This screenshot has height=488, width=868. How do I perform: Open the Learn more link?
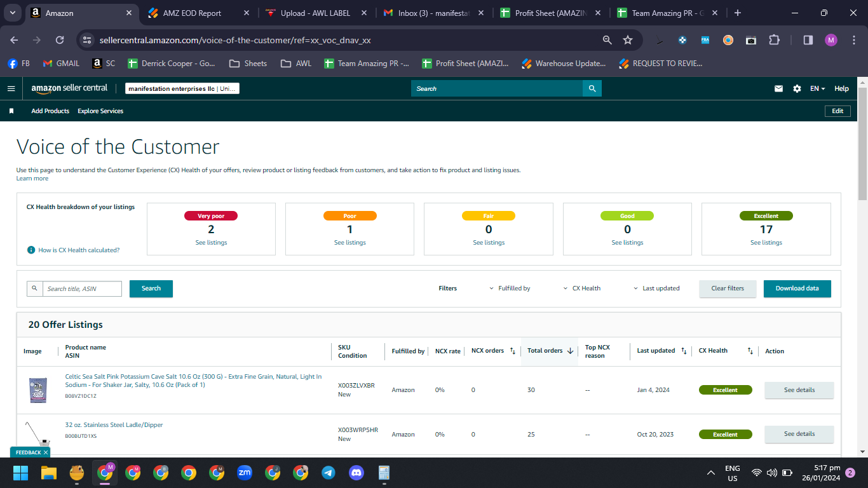click(32, 179)
